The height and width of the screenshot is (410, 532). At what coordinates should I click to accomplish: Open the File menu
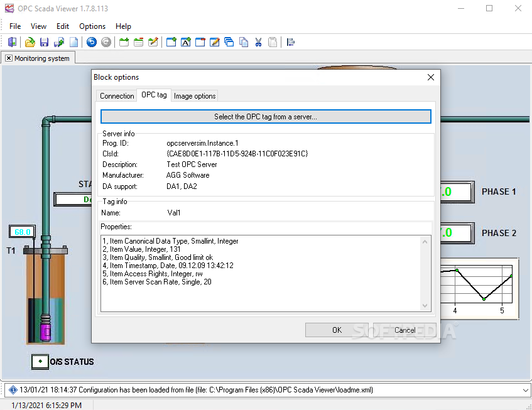click(x=15, y=26)
